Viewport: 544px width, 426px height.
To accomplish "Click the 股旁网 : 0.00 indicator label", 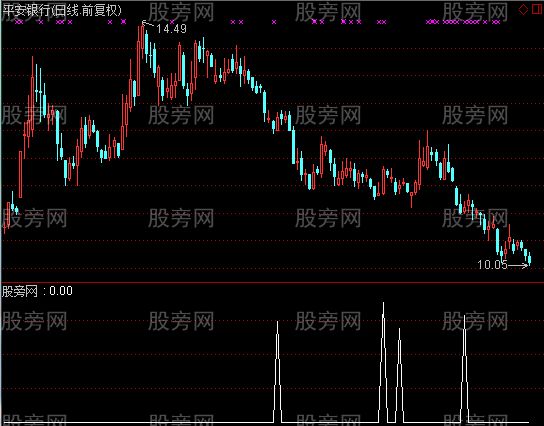I will (37, 291).
